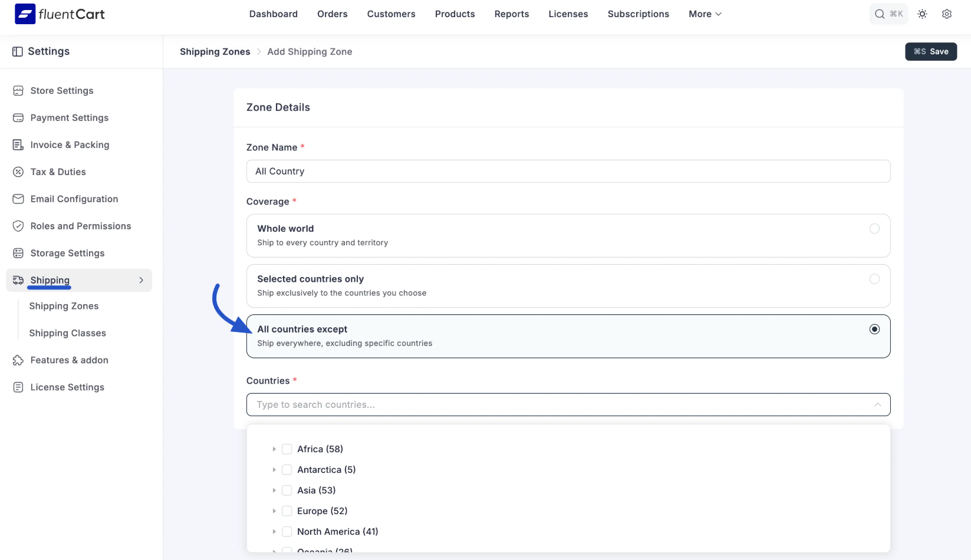Open the More dropdown menu
The height and width of the screenshot is (560, 971).
click(x=705, y=14)
